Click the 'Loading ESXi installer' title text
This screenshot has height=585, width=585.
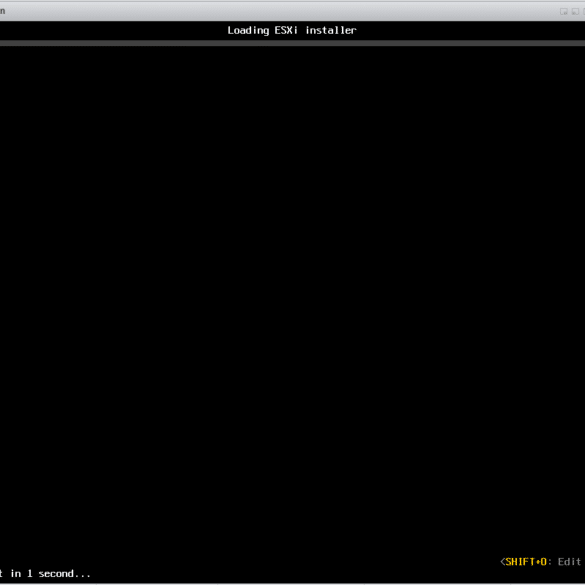(292, 30)
